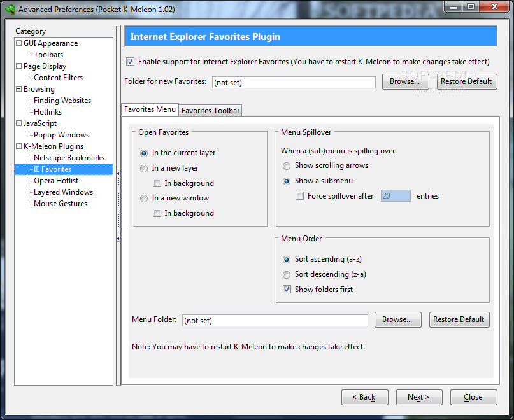Collapse the JavaScript category
This screenshot has height=420, width=514.
click(x=19, y=123)
